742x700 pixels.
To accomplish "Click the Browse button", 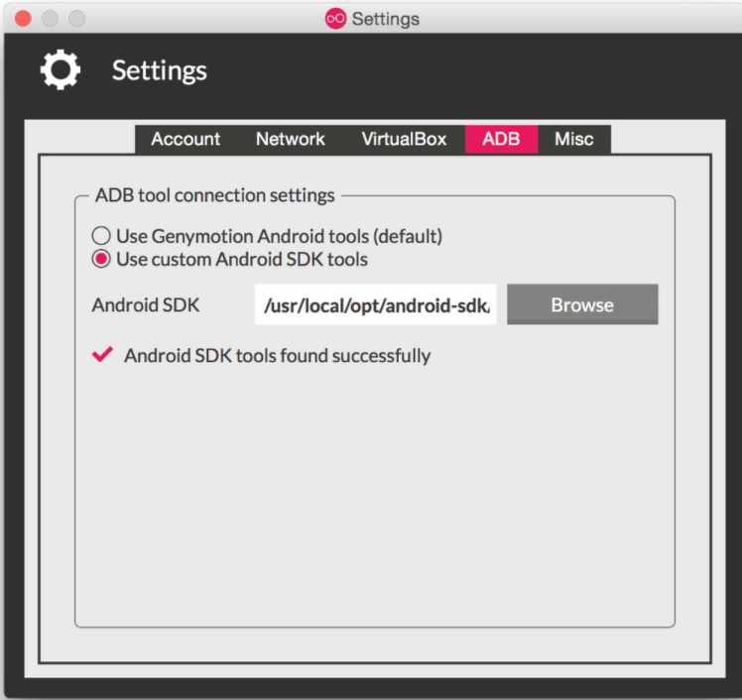I will coord(582,305).
